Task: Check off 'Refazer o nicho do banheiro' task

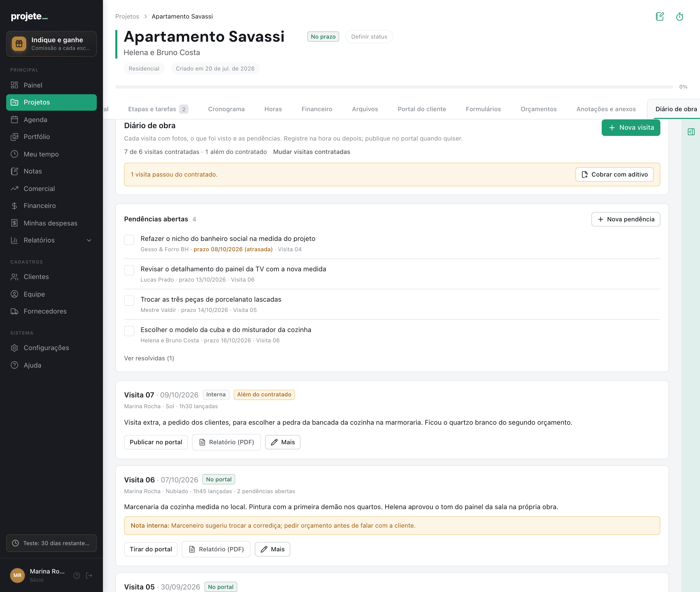Action: pyautogui.click(x=129, y=240)
